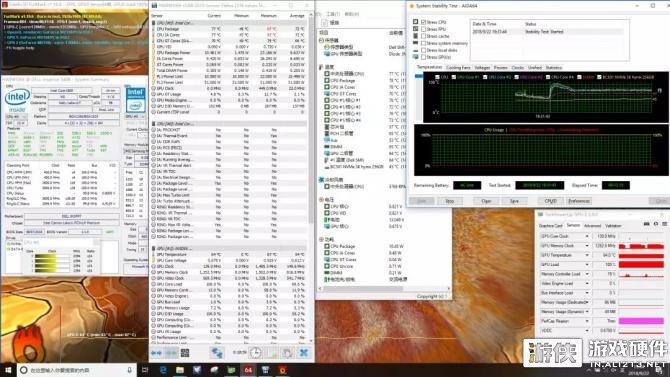Click the HWiNFO reset clock icon
This screenshot has width=670, height=377.
256,353
